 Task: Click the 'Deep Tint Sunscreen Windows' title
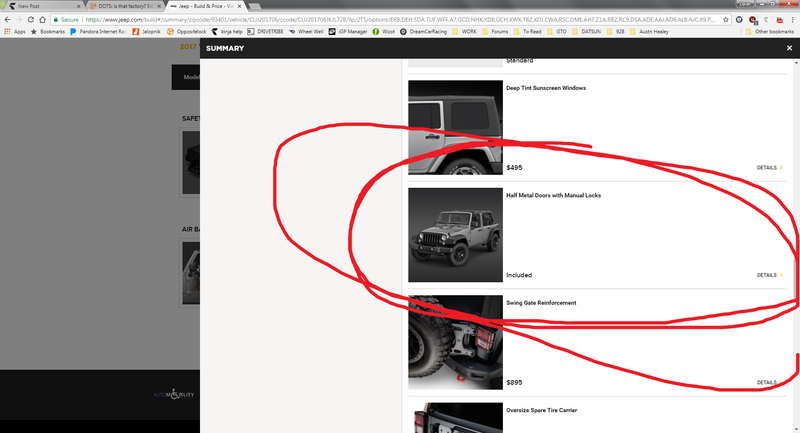[x=546, y=88]
